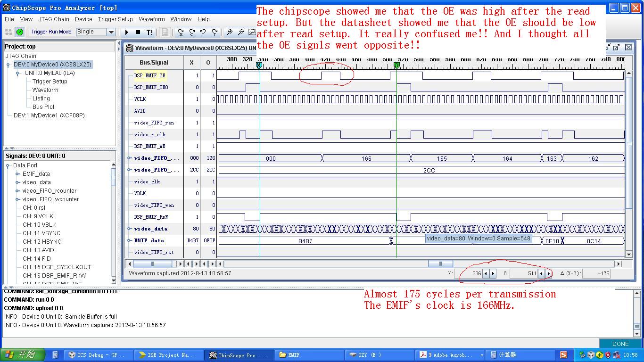Click the go-to-O-cursor toolbar icon
644x362 pixels.
(192, 32)
